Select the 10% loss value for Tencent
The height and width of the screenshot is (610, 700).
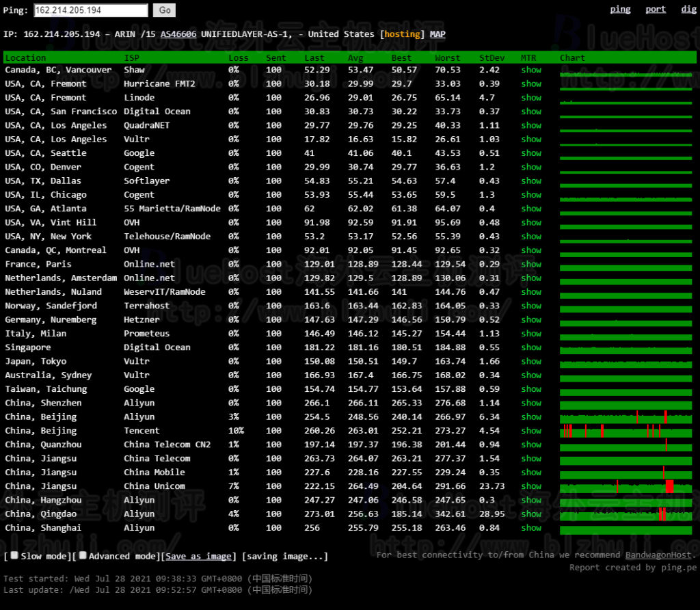[236, 431]
